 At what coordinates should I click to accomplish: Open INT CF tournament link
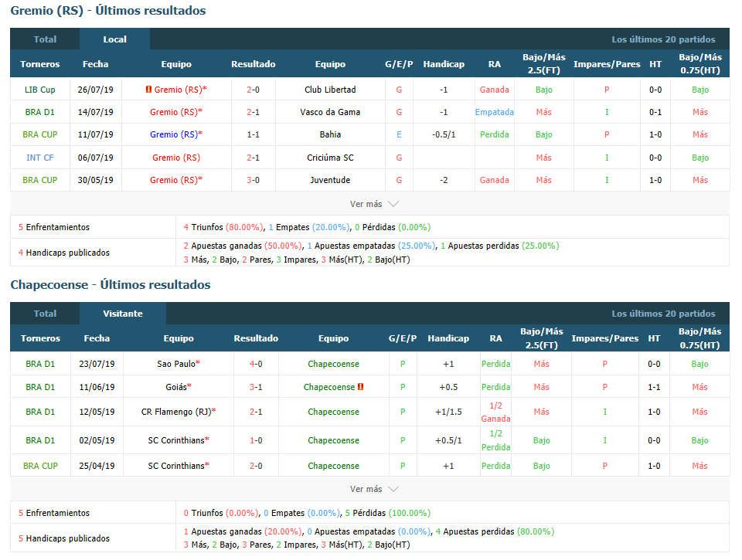[39, 158]
